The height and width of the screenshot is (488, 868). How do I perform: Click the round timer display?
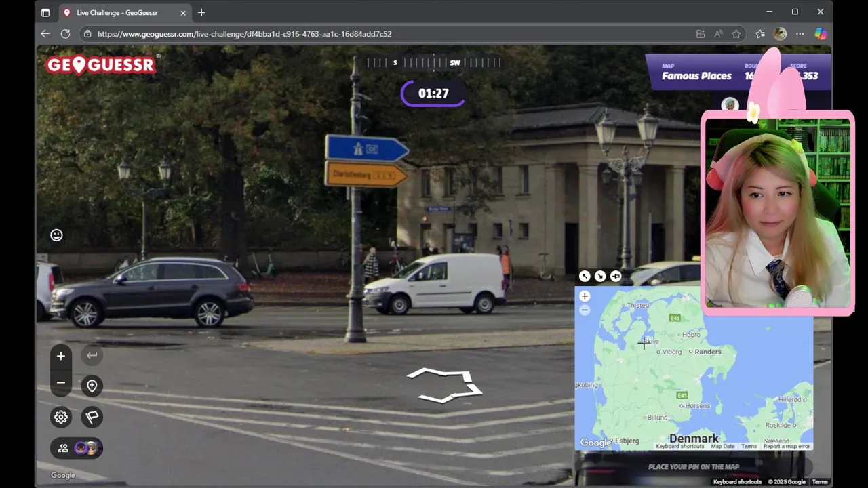[x=433, y=94]
